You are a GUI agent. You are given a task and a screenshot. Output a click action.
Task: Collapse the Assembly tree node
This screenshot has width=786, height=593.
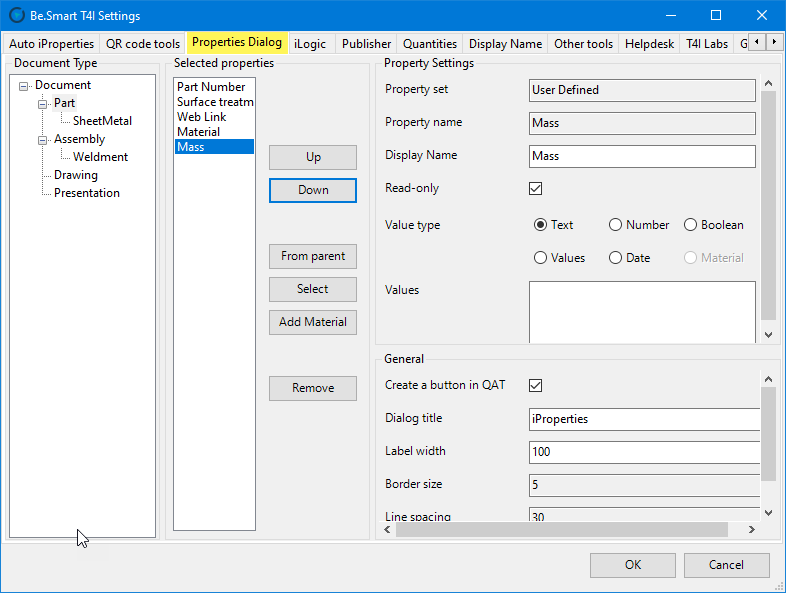click(43, 140)
